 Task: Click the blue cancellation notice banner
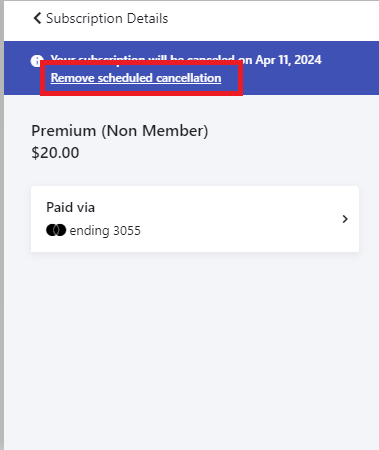[x=191, y=68]
